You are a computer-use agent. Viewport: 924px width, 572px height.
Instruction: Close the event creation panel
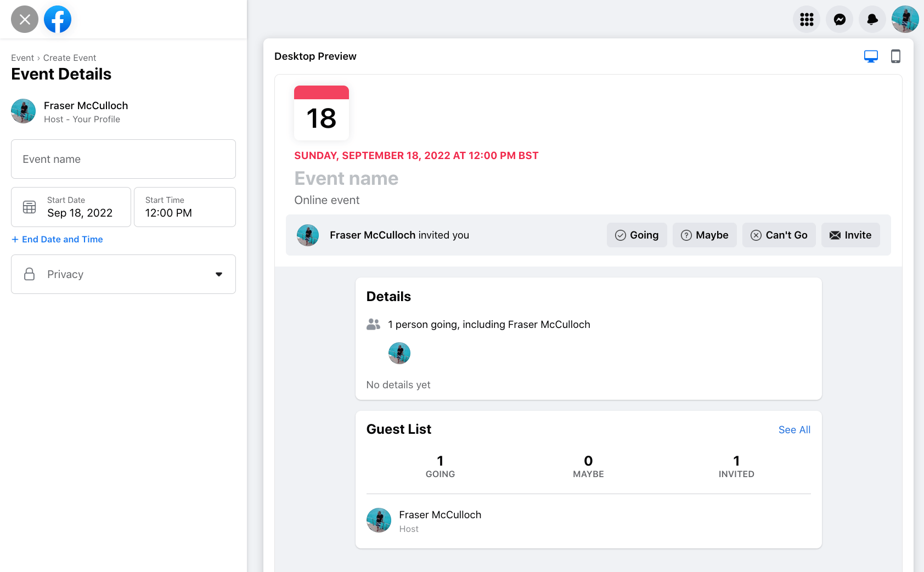(x=25, y=19)
